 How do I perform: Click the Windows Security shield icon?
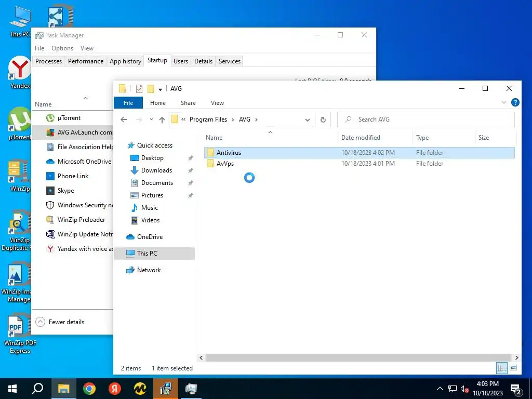pos(50,205)
